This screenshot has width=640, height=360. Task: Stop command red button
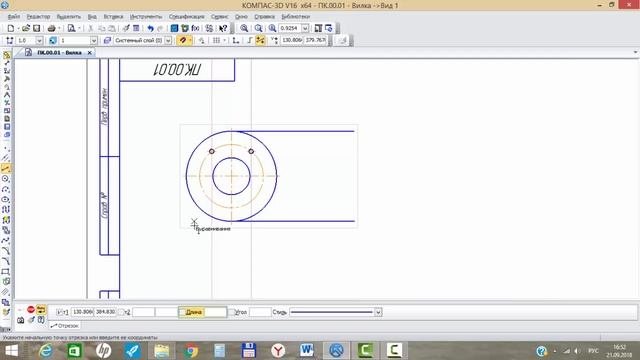pyautogui.click(x=31, y=309)
